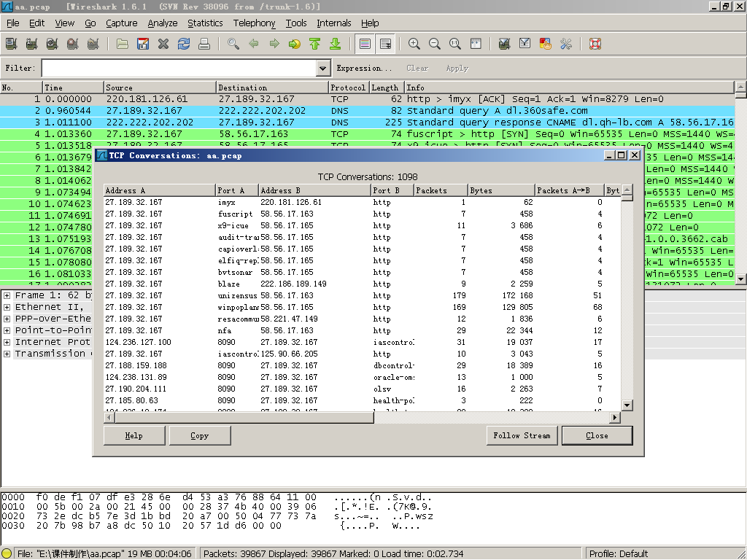This screenshot has width=747, height=560.
Task: Expand the Point-to-Point tree node
Action: point(7,330)
